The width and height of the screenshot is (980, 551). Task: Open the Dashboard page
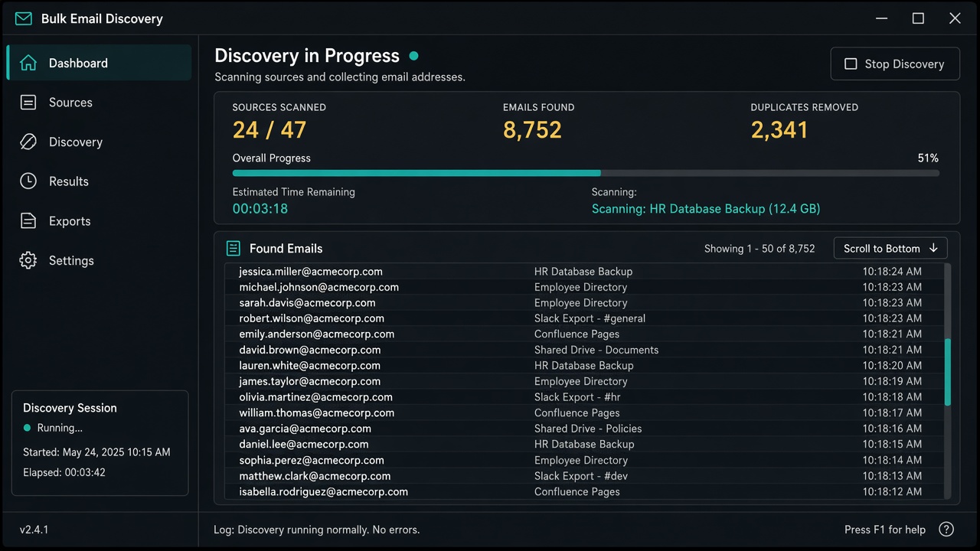(99, 63)
